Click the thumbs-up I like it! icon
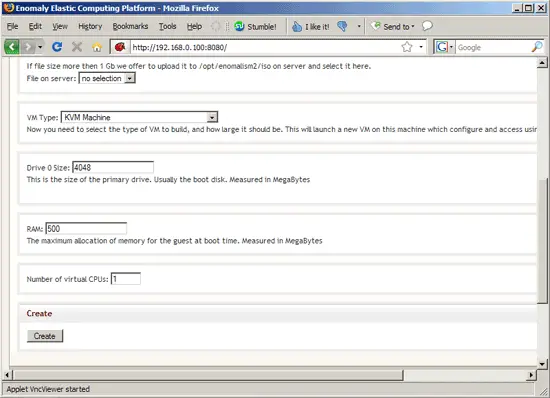 click(x=297, y=26)
